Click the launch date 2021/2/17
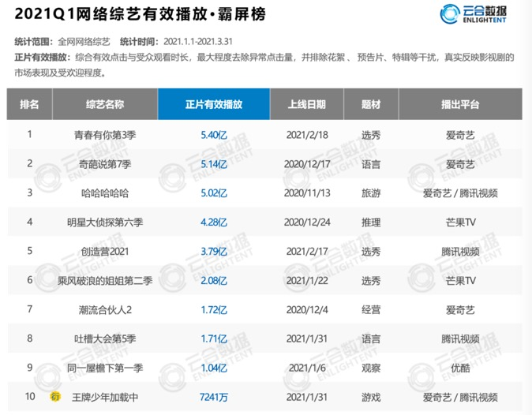 307,252
